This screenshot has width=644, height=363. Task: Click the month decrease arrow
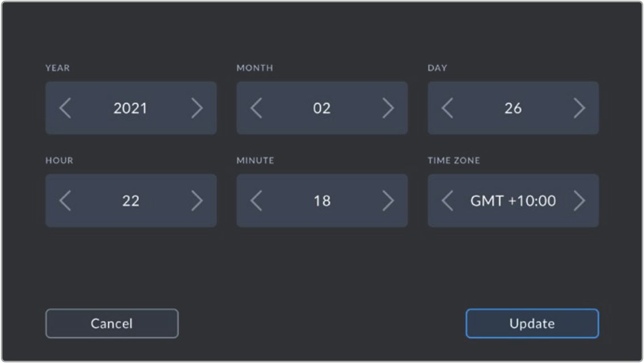pos(256,108)
